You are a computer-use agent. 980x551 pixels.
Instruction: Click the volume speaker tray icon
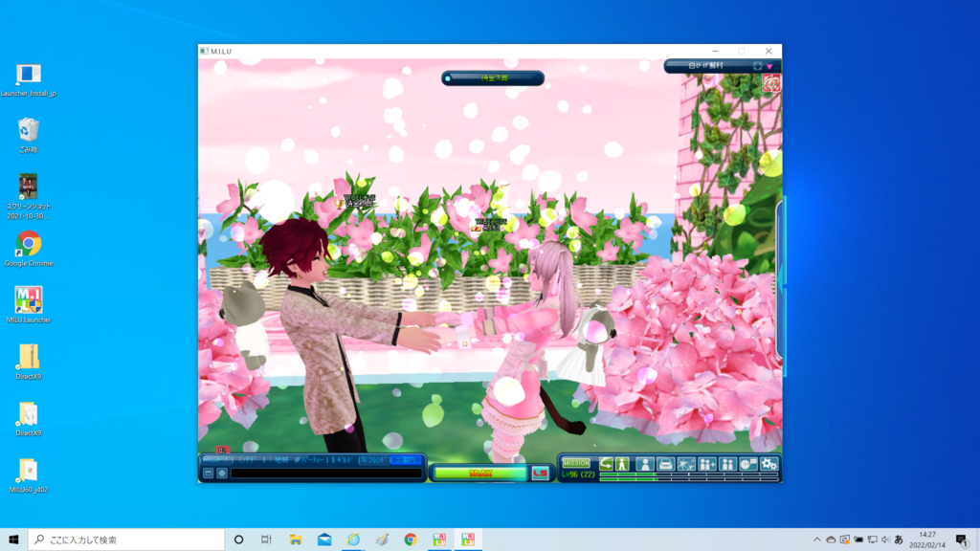(885, 540)
